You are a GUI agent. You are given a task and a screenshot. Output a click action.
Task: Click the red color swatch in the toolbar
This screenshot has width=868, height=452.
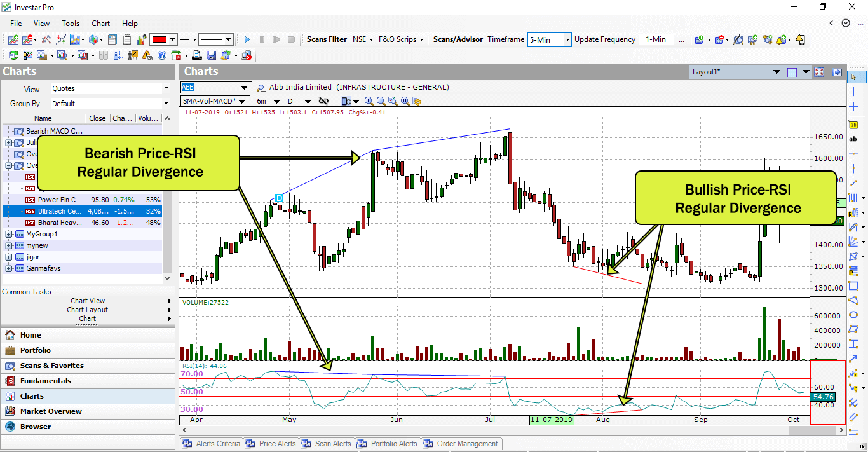158,39
